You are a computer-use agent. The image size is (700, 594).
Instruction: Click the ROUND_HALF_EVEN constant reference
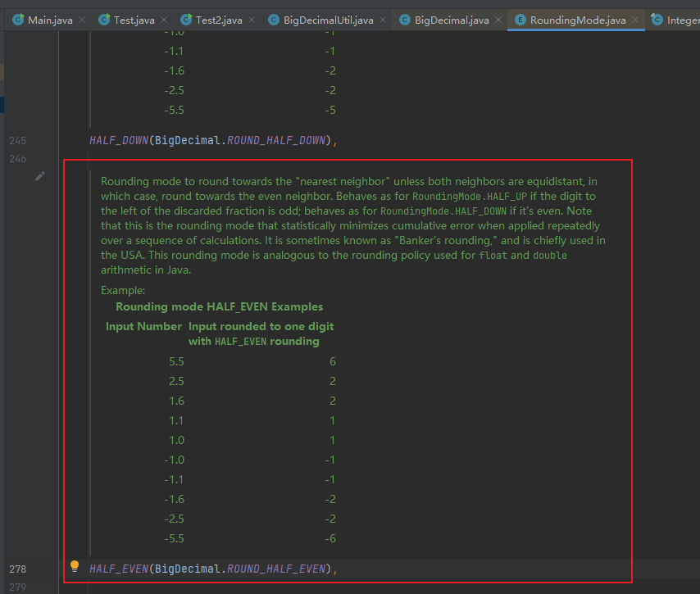pyautogui.click(x=275, y=569)
